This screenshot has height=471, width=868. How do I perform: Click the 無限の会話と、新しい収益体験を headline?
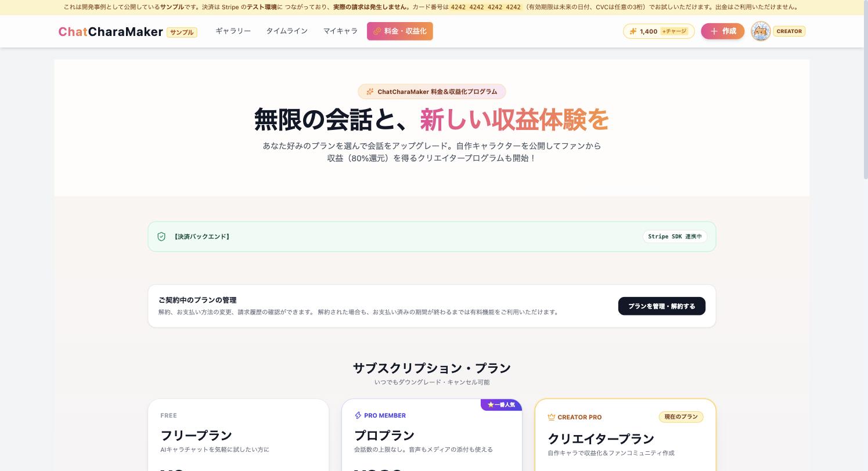click(432, 119)
